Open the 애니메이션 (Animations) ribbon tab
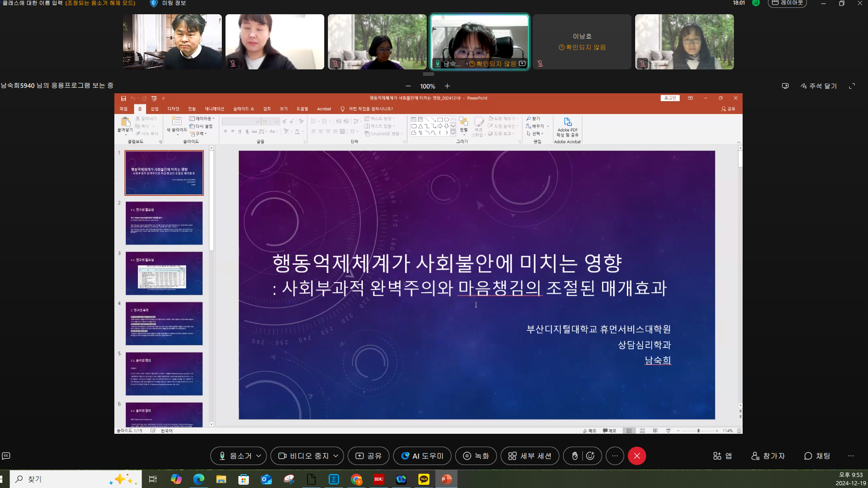Image resolution: width=868 pixels, height=488 pixels. tap(214, 109)
